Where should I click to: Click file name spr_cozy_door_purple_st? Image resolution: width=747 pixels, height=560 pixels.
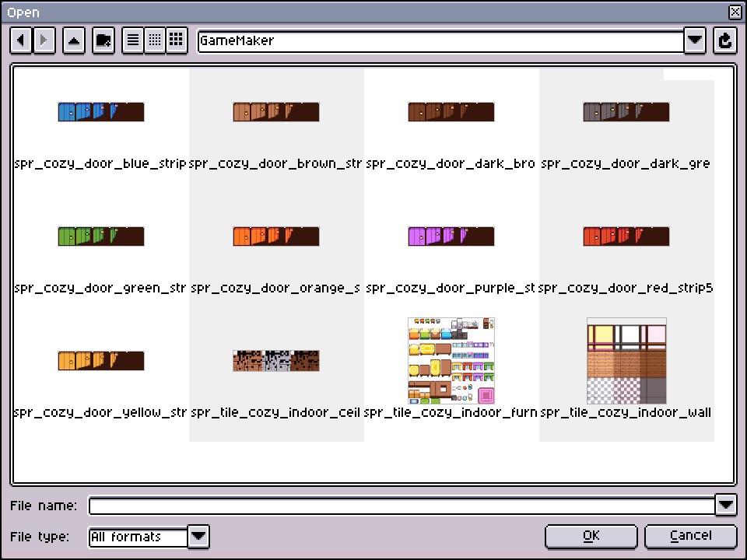pyautogui.click(x=451, y=288)
